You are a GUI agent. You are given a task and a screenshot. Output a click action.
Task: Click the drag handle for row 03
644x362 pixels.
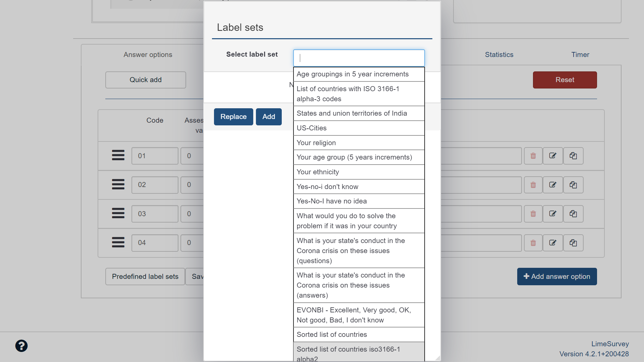pyautogui.click(x=118, y=213)
